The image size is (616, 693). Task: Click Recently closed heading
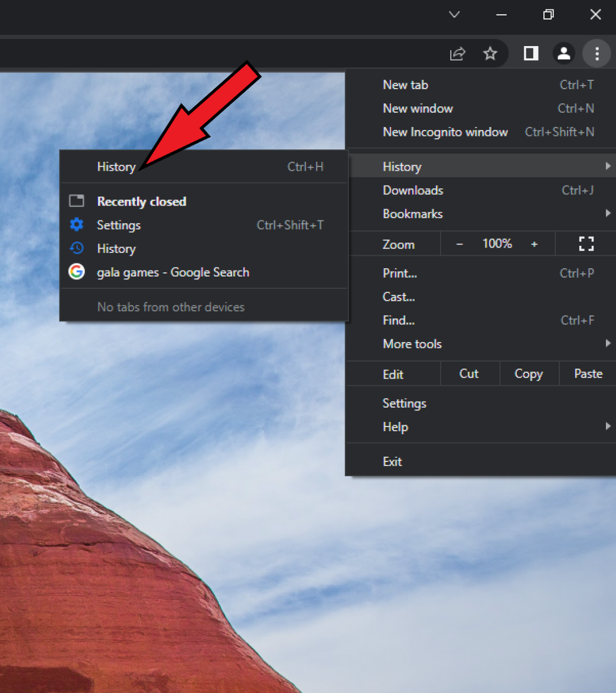[141, 201]
